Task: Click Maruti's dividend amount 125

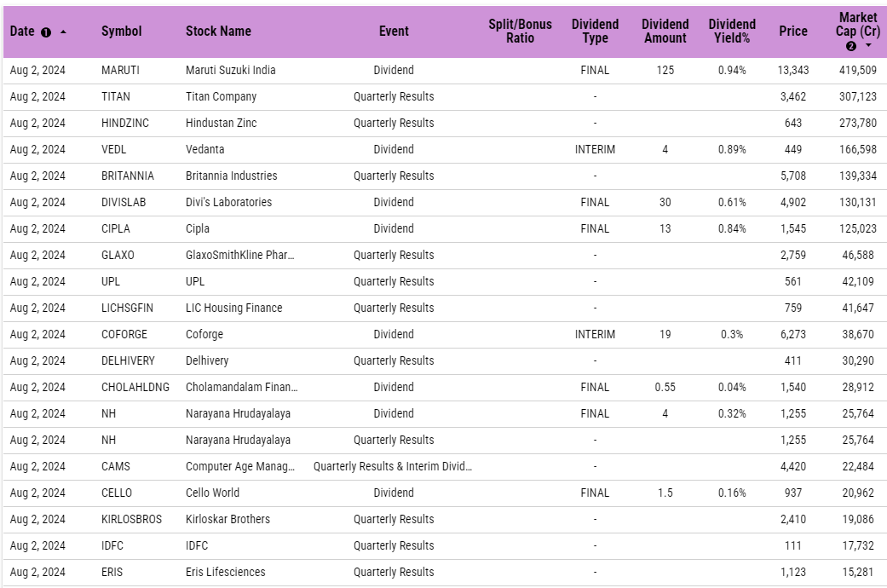Action: (665, 70)
